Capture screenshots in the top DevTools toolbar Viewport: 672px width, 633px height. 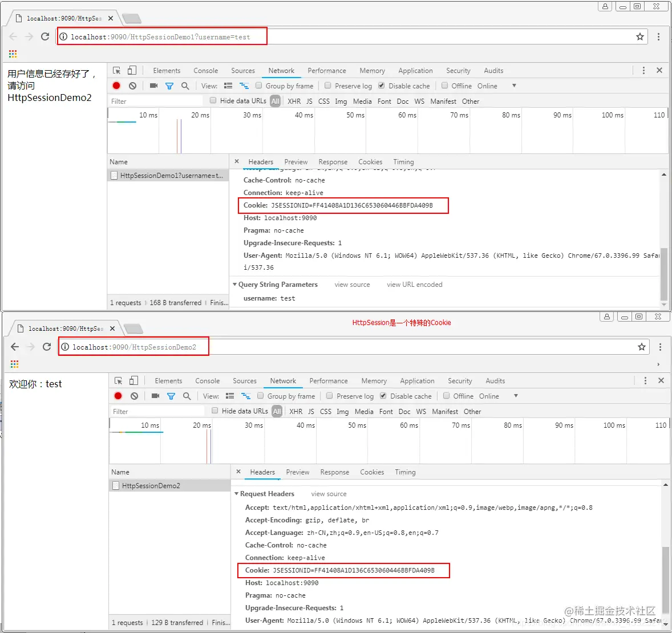(x=153, y=86)
